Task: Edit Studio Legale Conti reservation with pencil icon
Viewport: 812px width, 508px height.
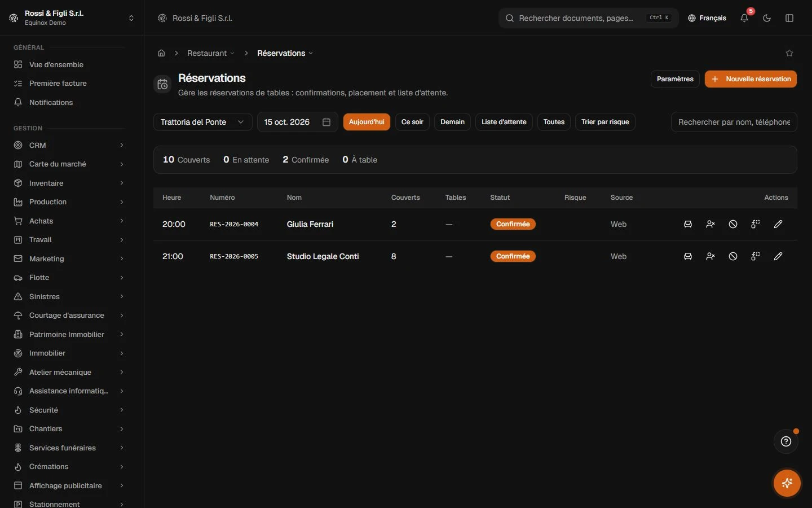Action: coord(778,256)
